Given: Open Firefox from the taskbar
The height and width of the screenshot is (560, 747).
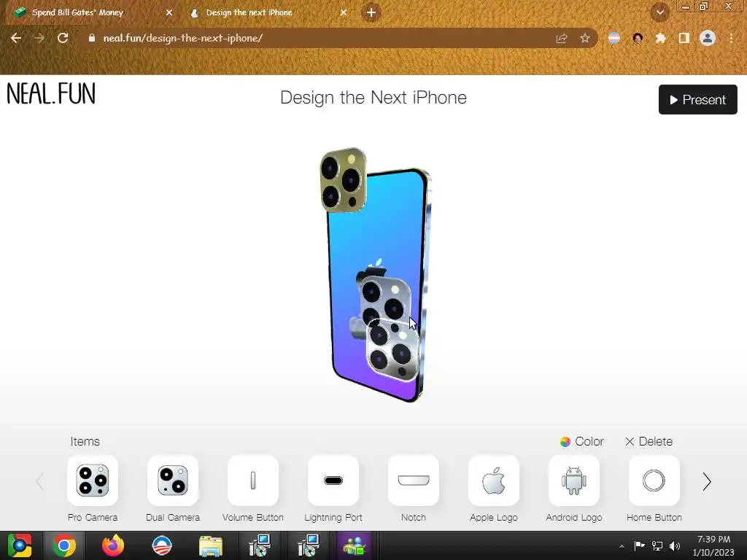Looking at the screenshot, I should (113, 545).
